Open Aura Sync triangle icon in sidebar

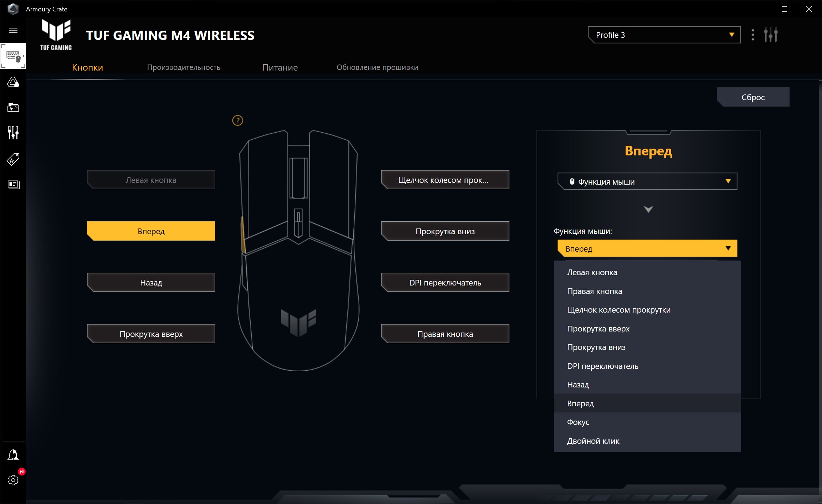coord(13,82)
